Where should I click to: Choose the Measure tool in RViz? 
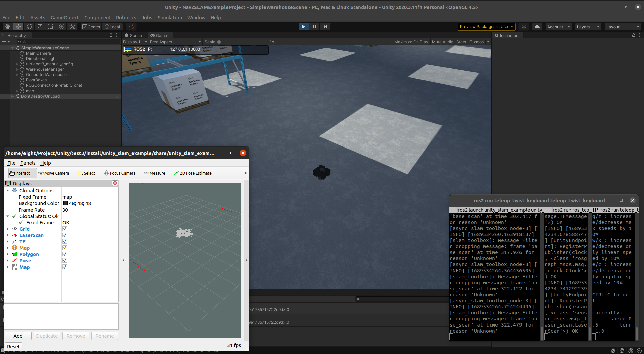coord(154,173)
